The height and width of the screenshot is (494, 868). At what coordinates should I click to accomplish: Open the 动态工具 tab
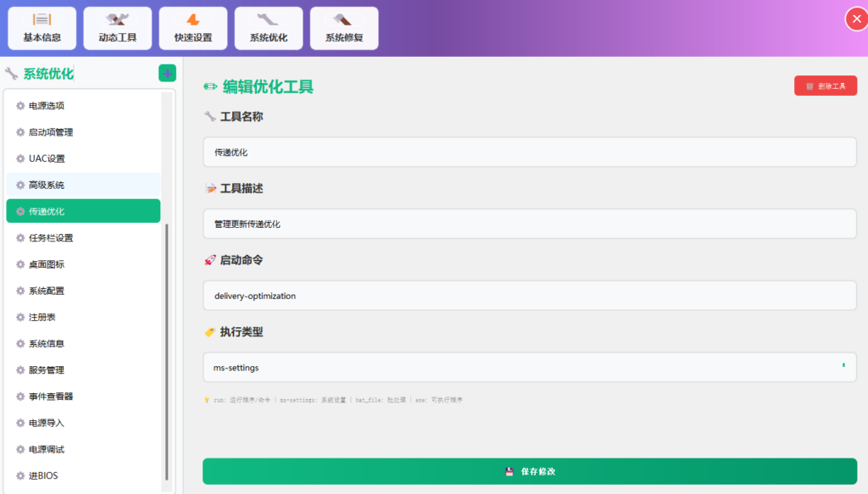click(117, 29)
